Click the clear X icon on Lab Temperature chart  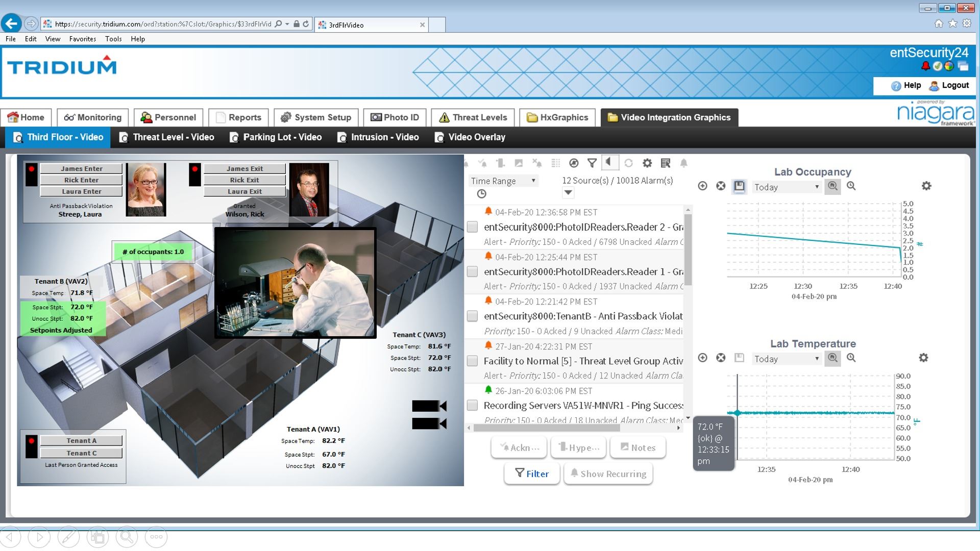(x=721, y=358)
